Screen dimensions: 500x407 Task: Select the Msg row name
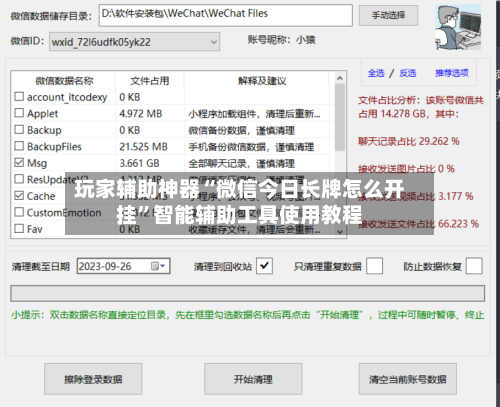[37, 163]
